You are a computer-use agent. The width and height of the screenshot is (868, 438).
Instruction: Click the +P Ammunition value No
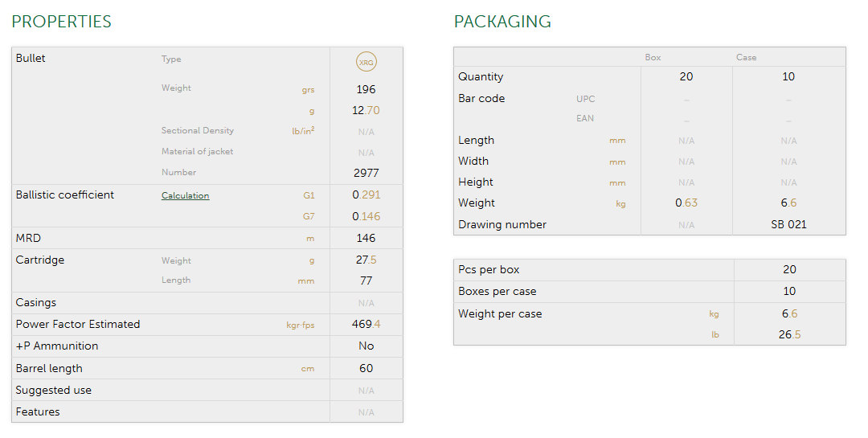[x=366, y=346]
